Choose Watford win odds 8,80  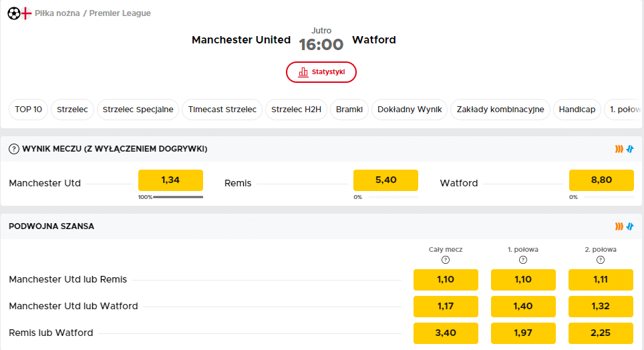tap(601, 180)
